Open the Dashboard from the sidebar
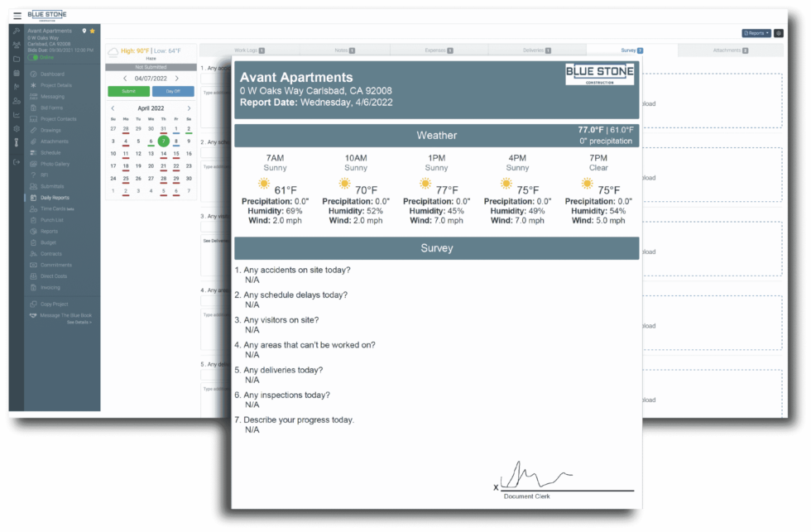The image size is (811, 532). tap(55, 74)
